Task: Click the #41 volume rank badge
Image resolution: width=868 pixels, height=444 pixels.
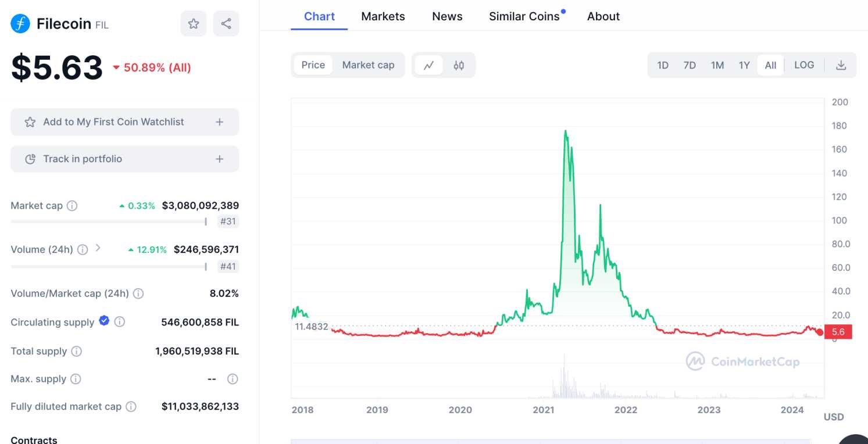Action: pos(228,267)
